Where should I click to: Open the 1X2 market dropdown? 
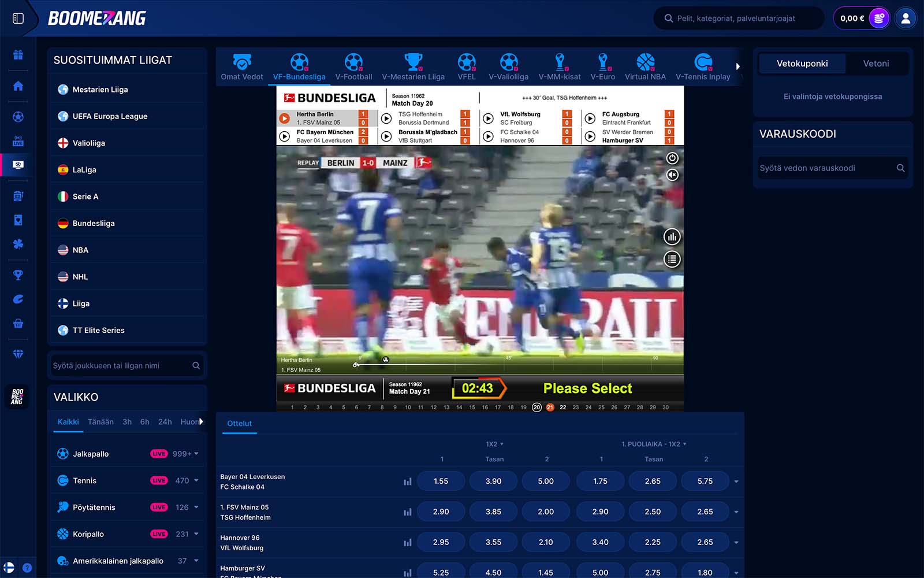(494, 444)
